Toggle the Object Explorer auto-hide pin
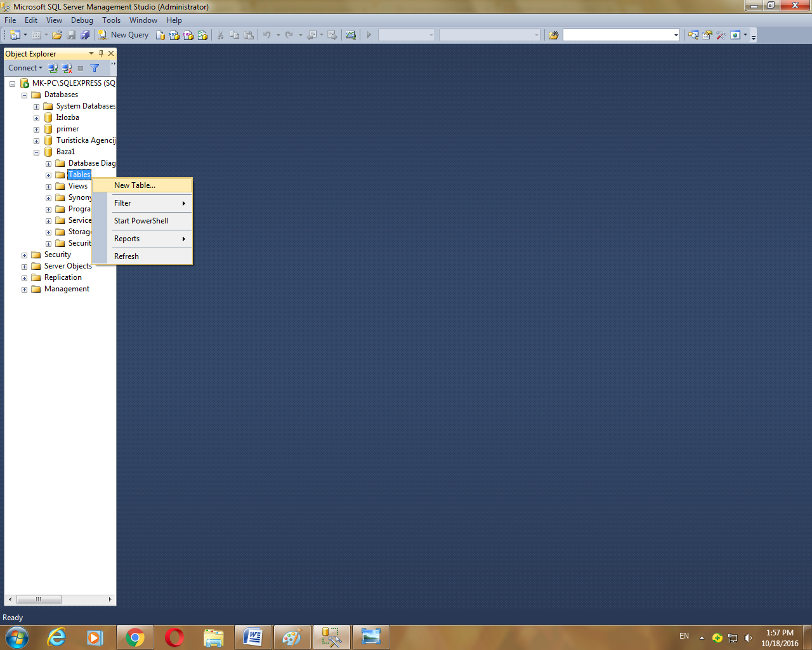 (100, 53)
